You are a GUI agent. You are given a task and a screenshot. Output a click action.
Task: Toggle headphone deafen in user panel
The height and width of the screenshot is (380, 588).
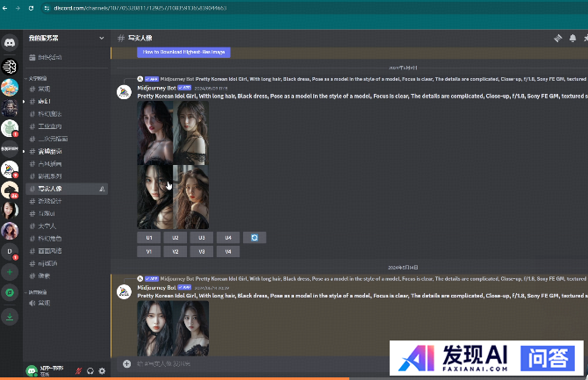pos(90,371)
